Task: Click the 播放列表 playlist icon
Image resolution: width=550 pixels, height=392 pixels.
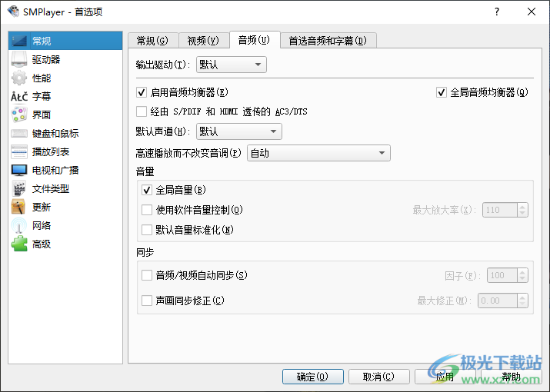Action: click(x=19, y=152)
